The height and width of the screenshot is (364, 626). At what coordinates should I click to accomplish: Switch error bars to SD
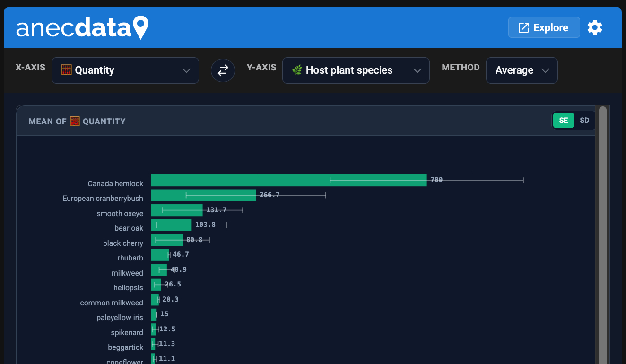[x=584, y=121]
